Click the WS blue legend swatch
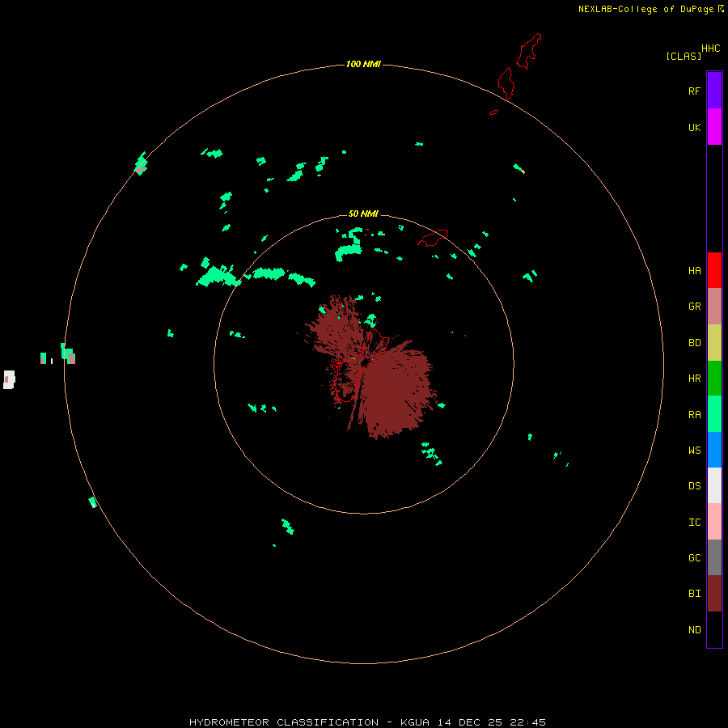 tap(714, 450)
